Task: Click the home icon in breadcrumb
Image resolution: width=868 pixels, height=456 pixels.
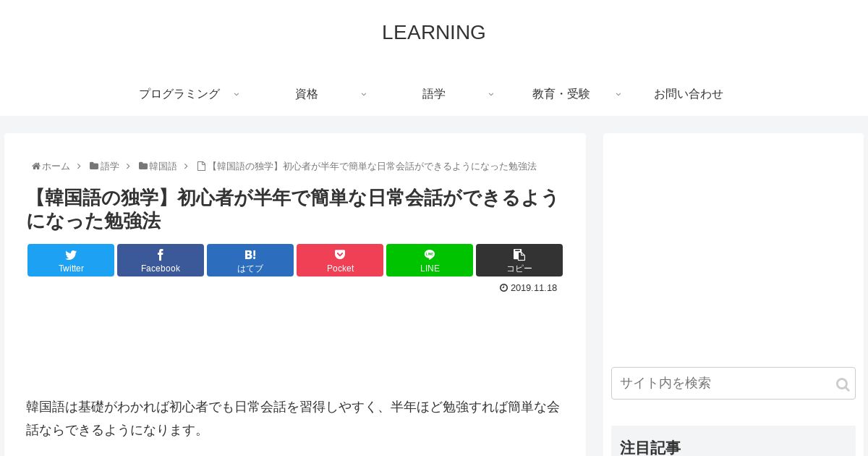Action: 36,166
